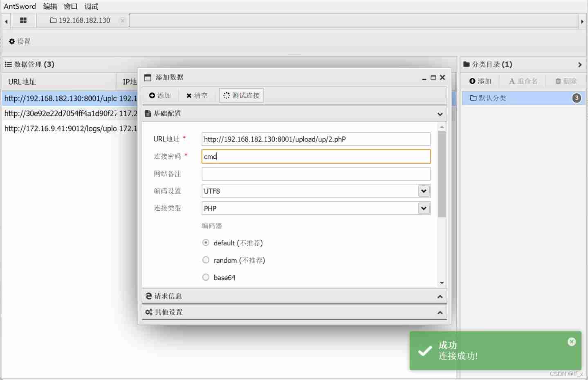588x380 pixels.
Task: Open the 调试 menu
Action: point(91,7)
